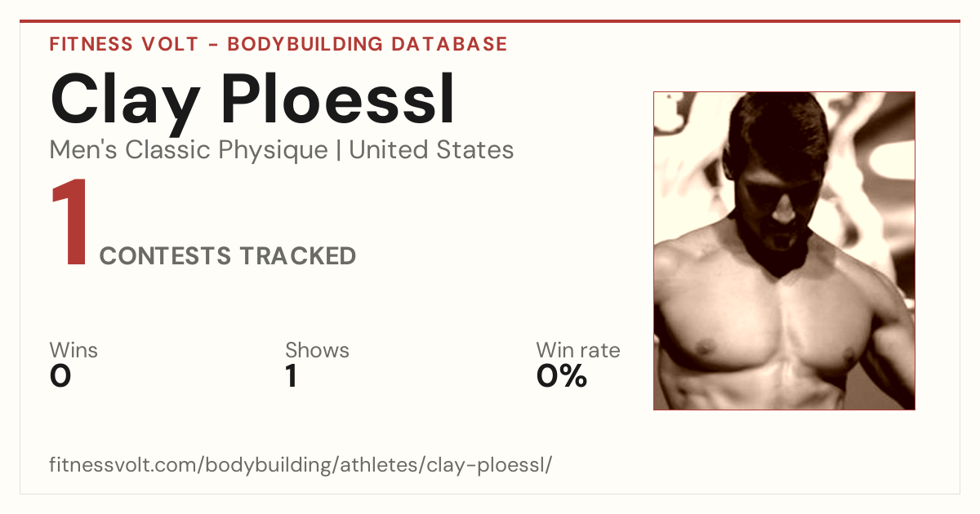Select the CONTESTS TRACKED label

coord(228,256)
